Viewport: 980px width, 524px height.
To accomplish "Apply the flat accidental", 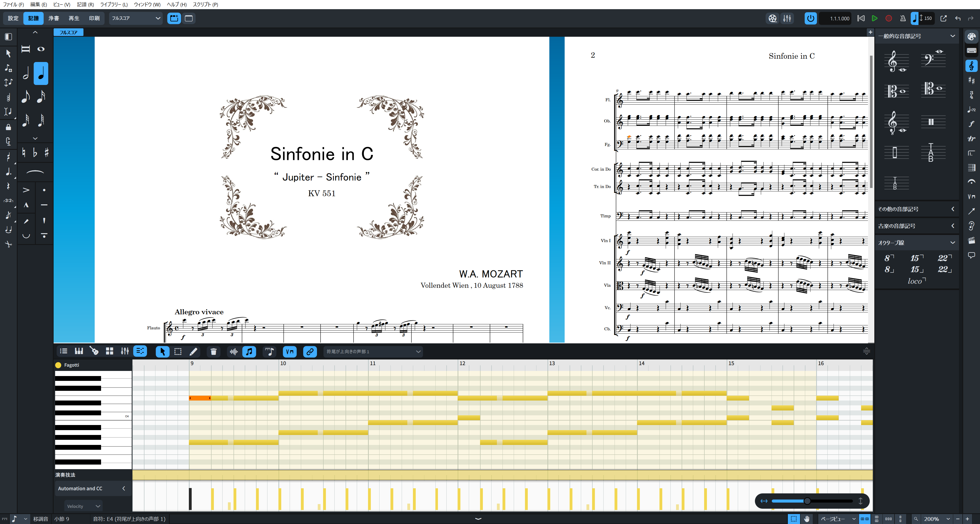I will 35,153.
